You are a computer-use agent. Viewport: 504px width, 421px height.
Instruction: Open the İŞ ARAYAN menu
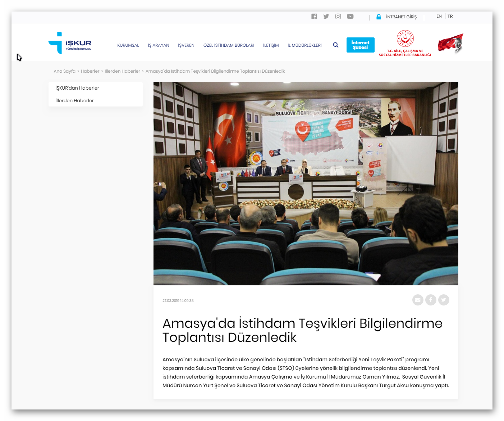pyautogui.click(x=159, y=45)
